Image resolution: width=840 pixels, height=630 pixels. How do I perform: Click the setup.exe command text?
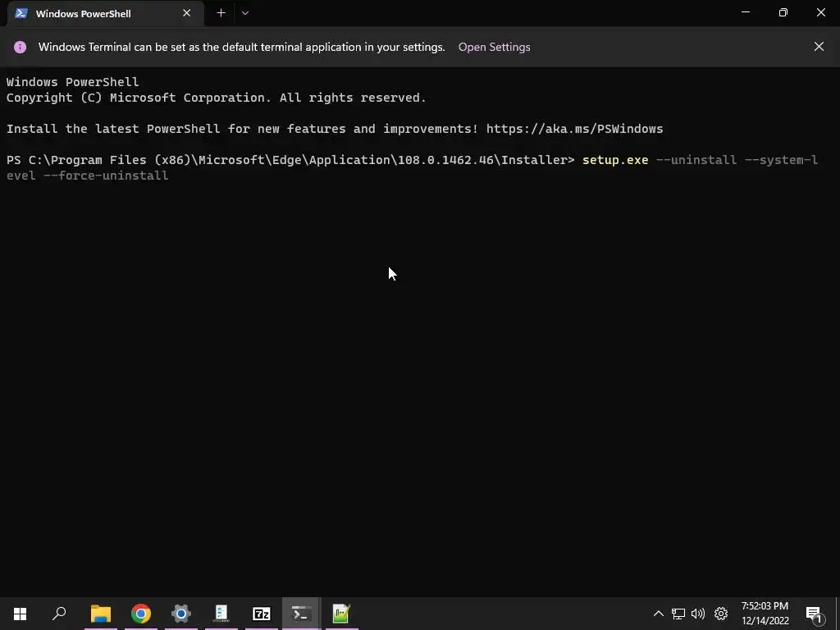[x=615, y=160]
